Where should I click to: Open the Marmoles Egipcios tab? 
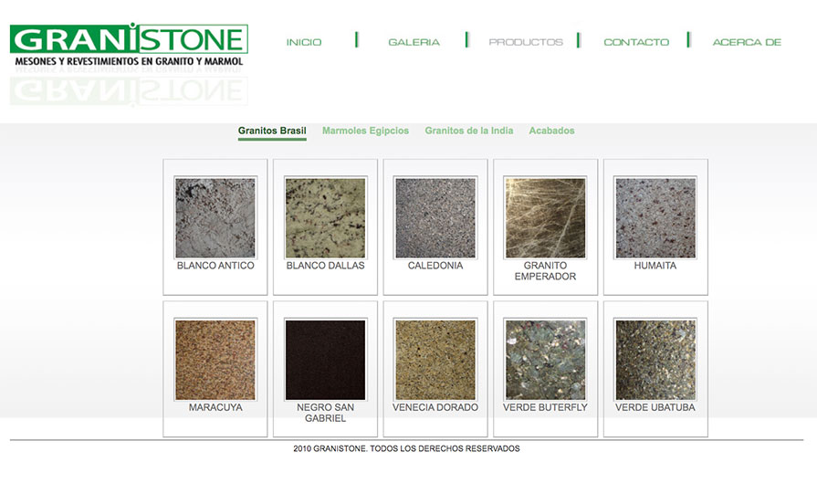(365, 131)
